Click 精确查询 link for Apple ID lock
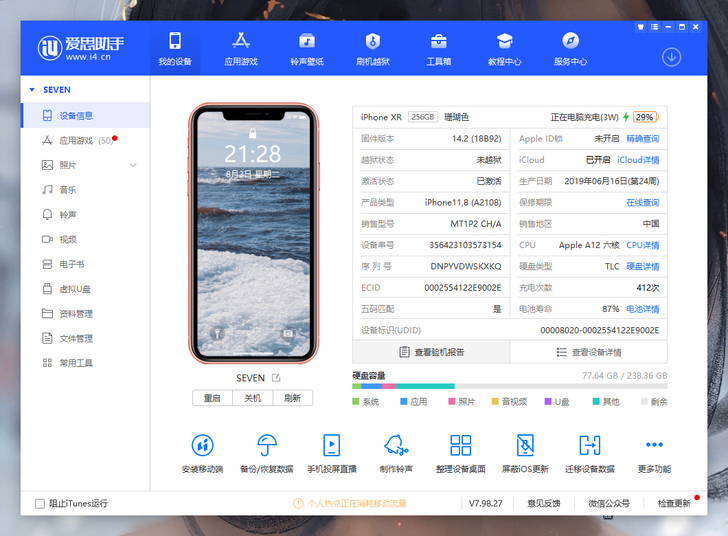Viewport: 728px width, 536px height. pyautogui.click(x=643, y=138)
